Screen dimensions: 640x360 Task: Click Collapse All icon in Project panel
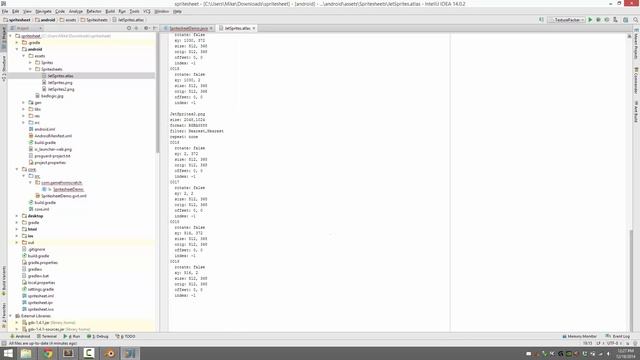click(x=136, y=28)
